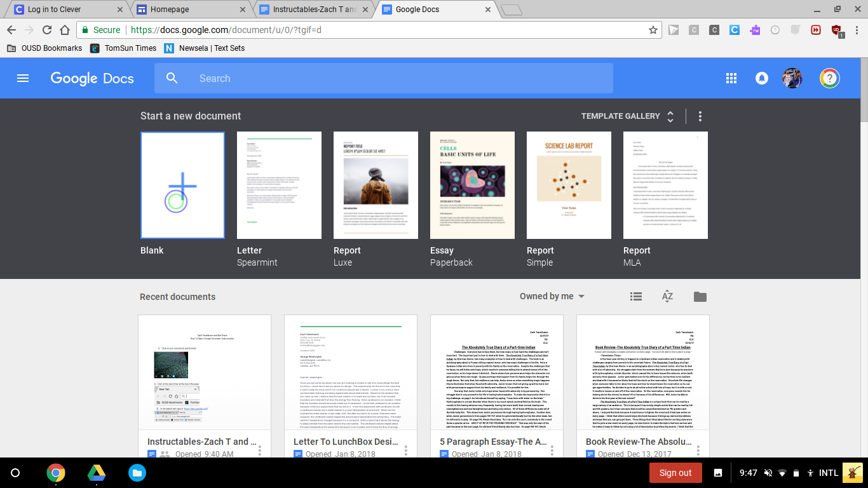Open more options for 5 Paragraph Essay document
868x488 pixels.
point(552,452)
